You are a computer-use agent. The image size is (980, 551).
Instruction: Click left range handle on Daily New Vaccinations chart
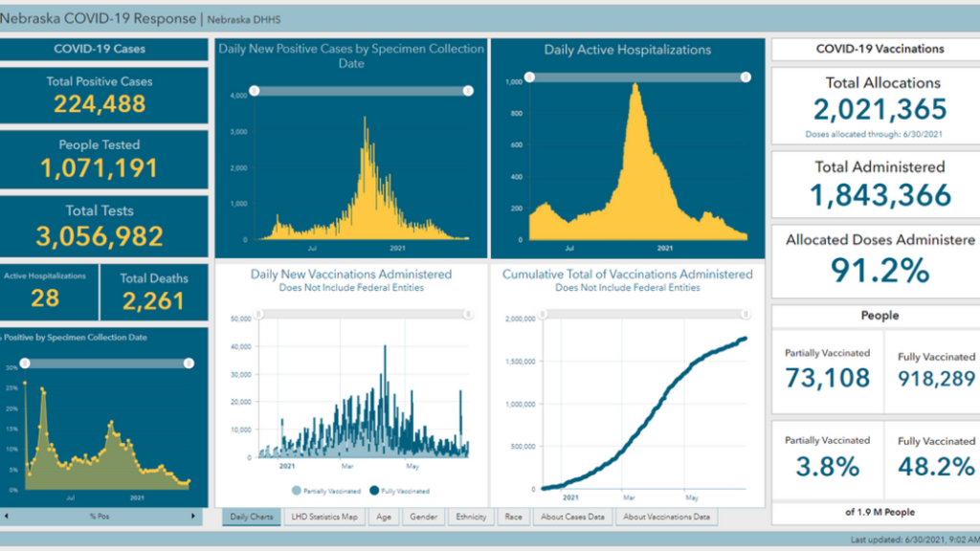coord(257,314)
